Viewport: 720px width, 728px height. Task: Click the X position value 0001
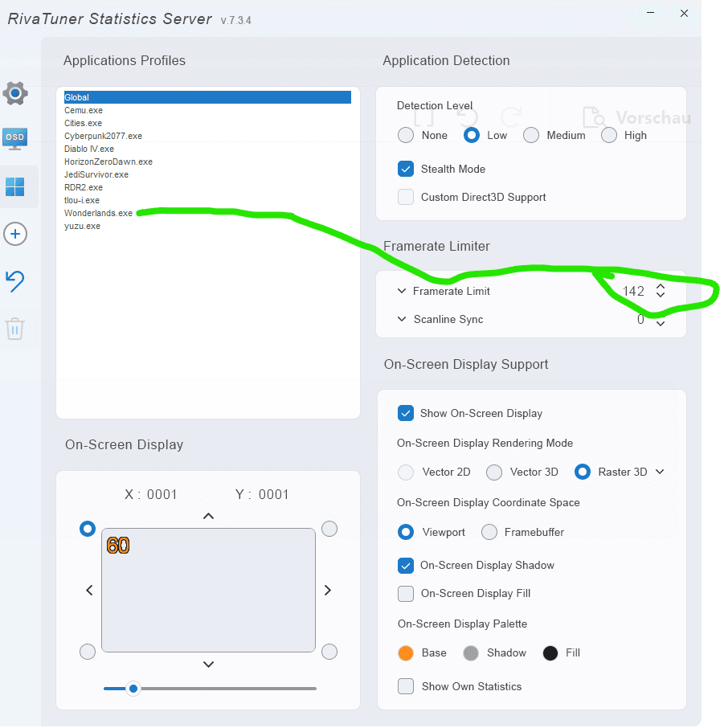pos(162,494)
